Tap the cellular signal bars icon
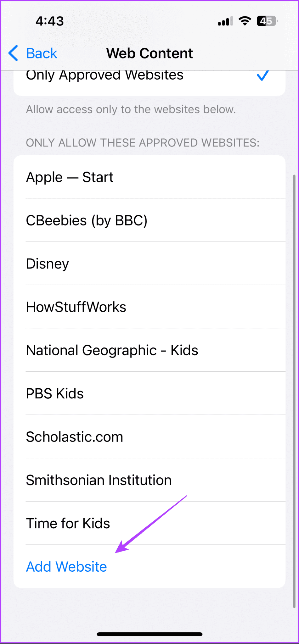Image resolution: width=299 pixels, height=644 pixels. pyautogui.click(x=225, y=21)
